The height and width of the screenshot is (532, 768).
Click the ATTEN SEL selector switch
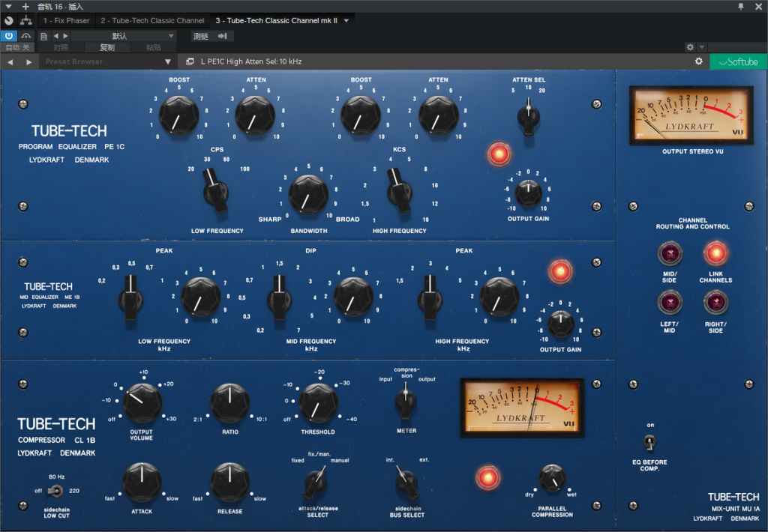tap(529, 116)
